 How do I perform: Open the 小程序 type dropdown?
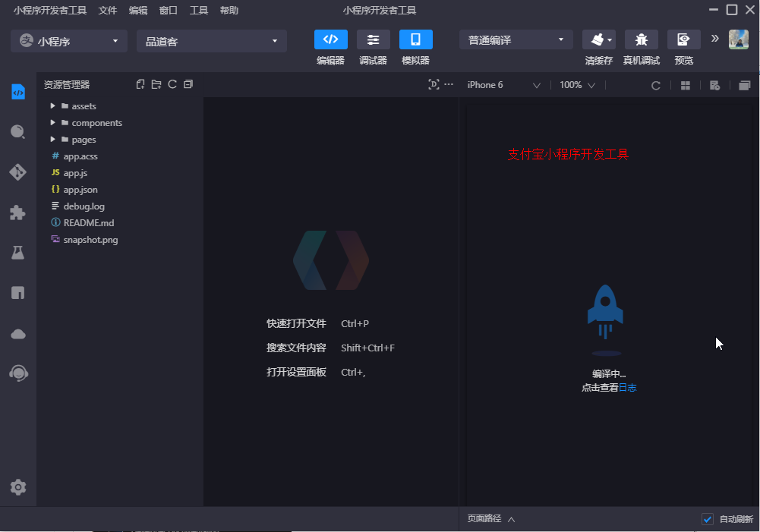[x=69, y=41]
